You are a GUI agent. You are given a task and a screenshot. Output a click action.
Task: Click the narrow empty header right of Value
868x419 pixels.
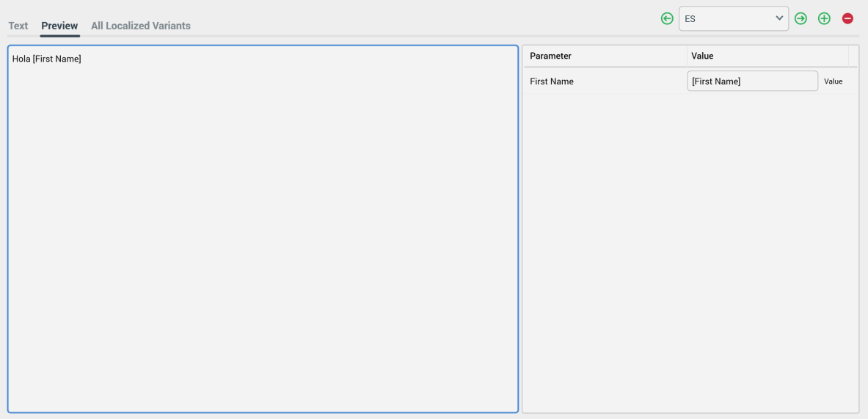(853, 56)
